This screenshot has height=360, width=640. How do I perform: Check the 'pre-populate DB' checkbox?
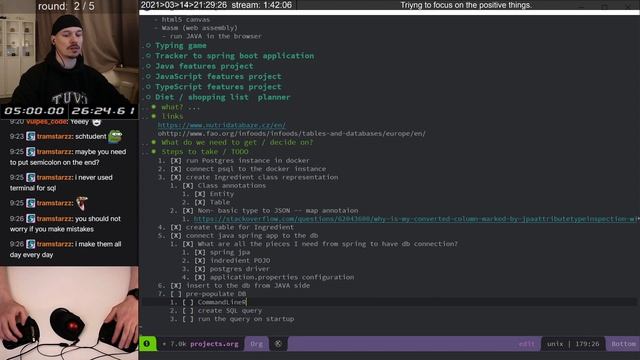pyautogui.click(x=176, y=294)
